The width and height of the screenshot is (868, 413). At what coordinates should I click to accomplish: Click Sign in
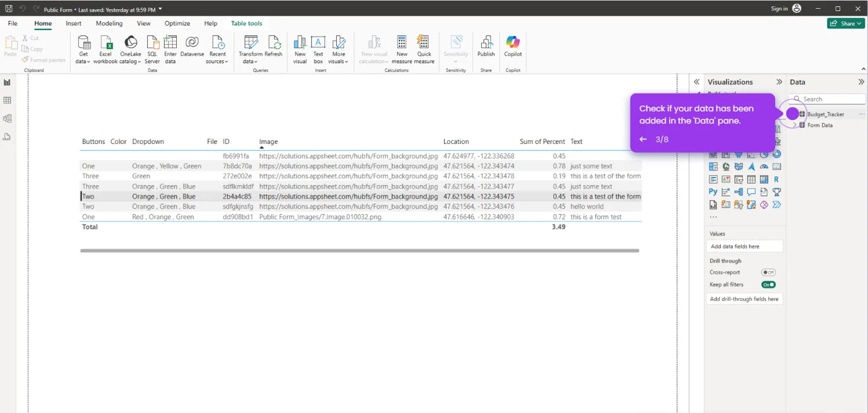786,9
